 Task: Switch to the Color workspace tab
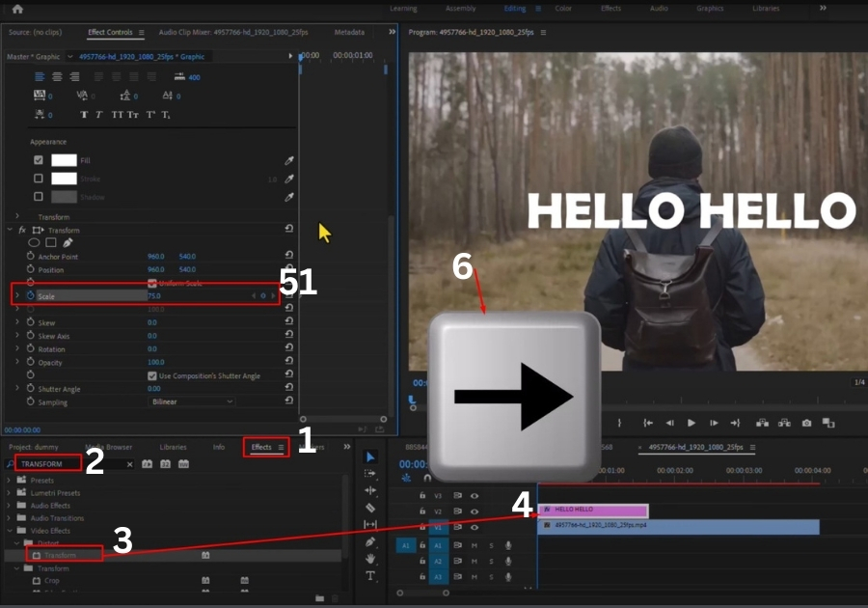pos(563,9)
